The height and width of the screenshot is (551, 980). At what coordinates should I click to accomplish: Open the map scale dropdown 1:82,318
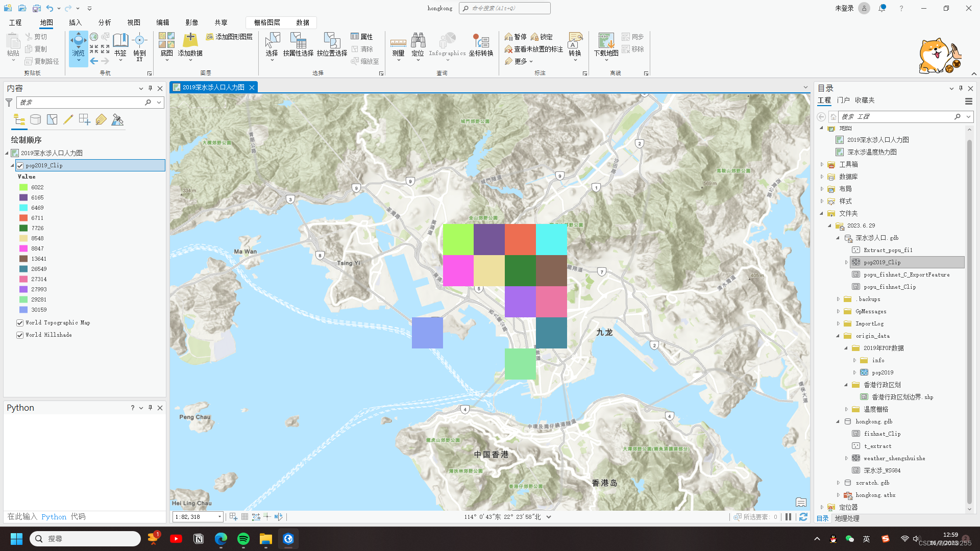pos(219,517)
